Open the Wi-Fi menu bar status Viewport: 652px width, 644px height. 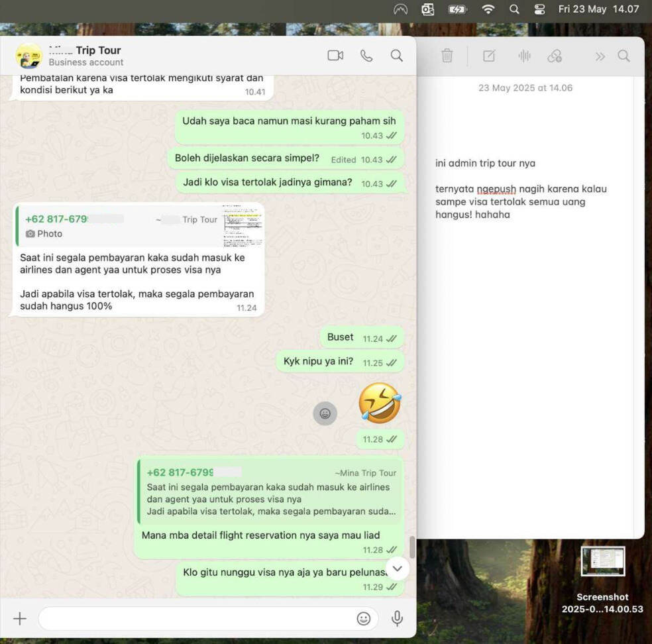(488, 9)
